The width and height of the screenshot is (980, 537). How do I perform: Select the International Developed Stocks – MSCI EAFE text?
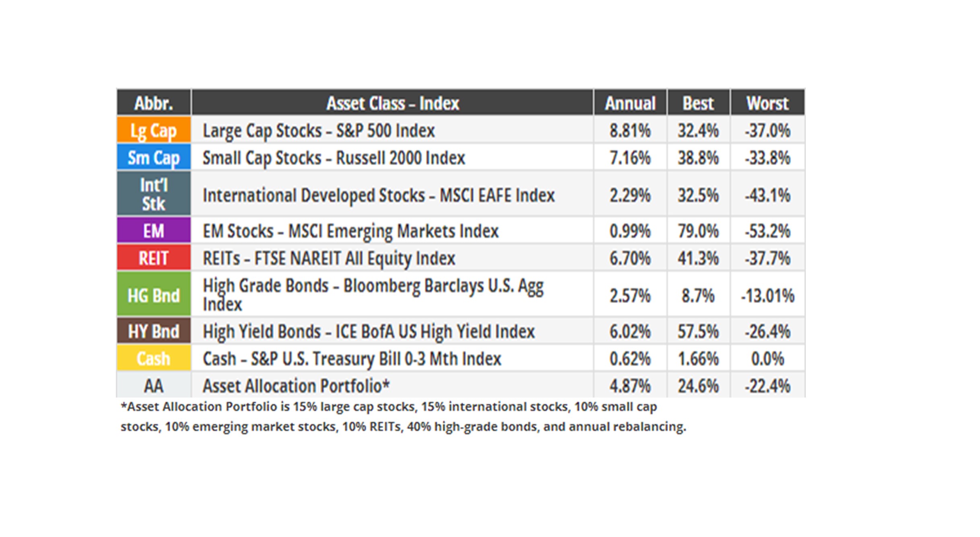(379, 195)
